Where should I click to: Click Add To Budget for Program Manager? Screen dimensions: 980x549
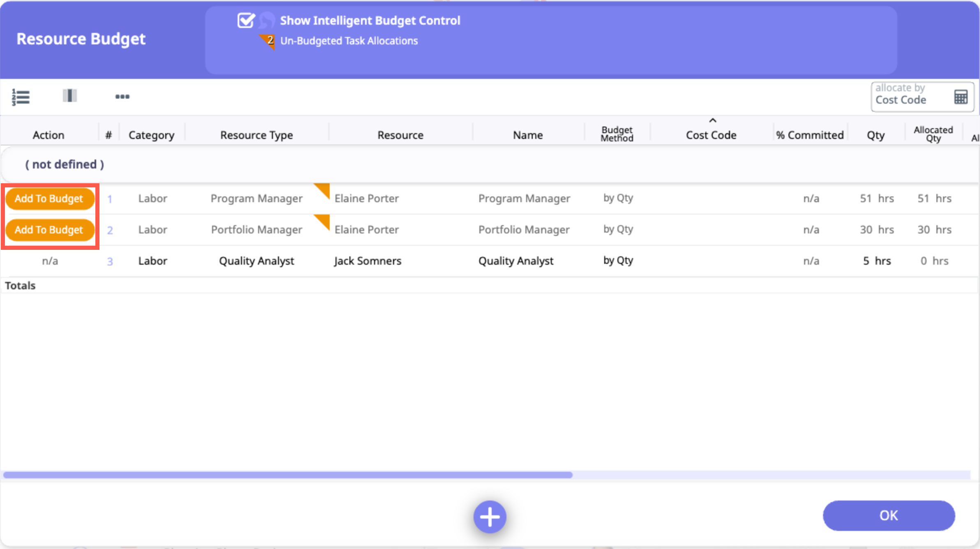click(49, 198)
